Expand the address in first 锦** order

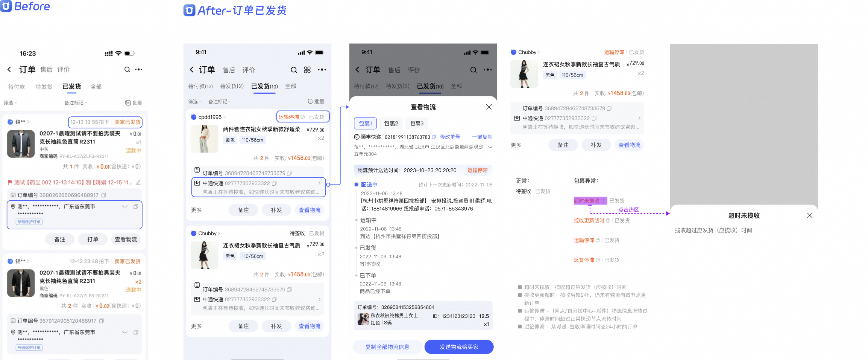click(x=125, y=206)
